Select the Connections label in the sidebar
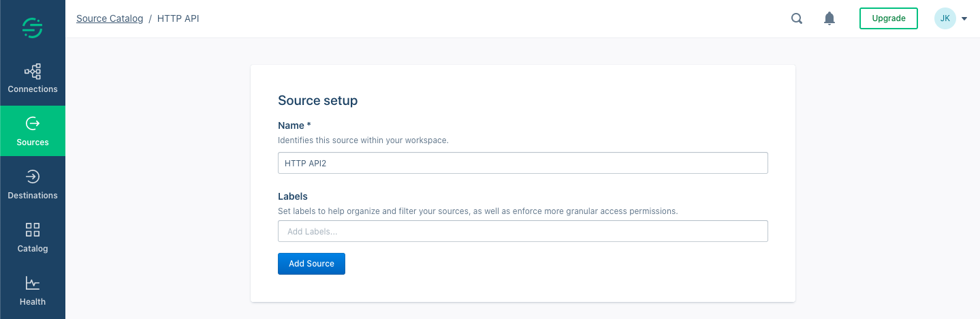Image resolution: width=980 pixels, height=319 pixels. point(33,89)
